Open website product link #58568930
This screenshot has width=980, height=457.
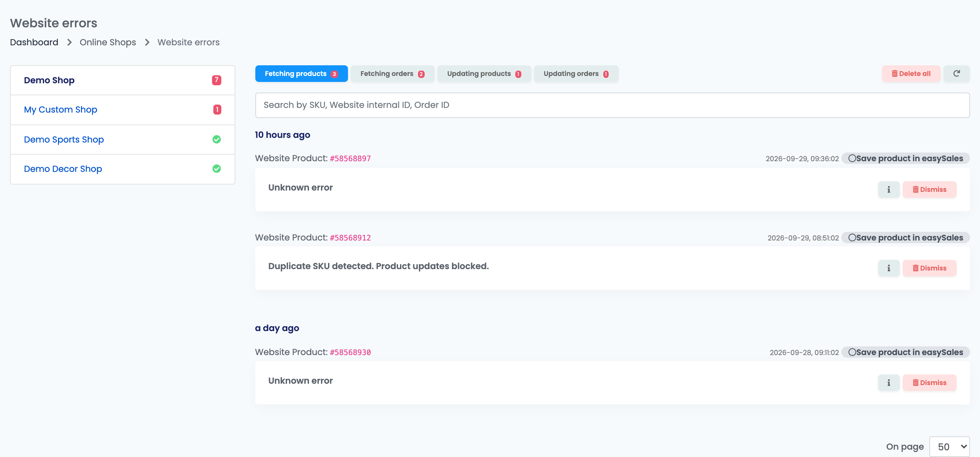(x=350, y=352)
